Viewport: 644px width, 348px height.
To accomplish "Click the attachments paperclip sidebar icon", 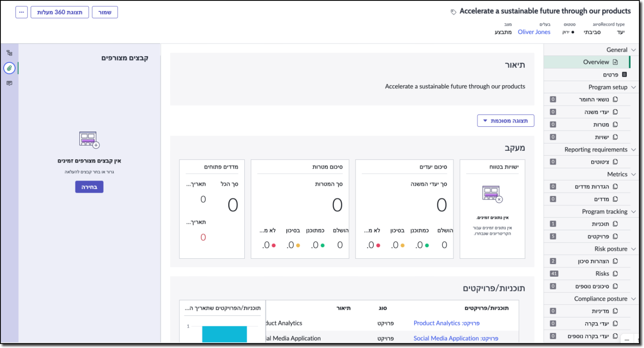I will pos(9,68).
